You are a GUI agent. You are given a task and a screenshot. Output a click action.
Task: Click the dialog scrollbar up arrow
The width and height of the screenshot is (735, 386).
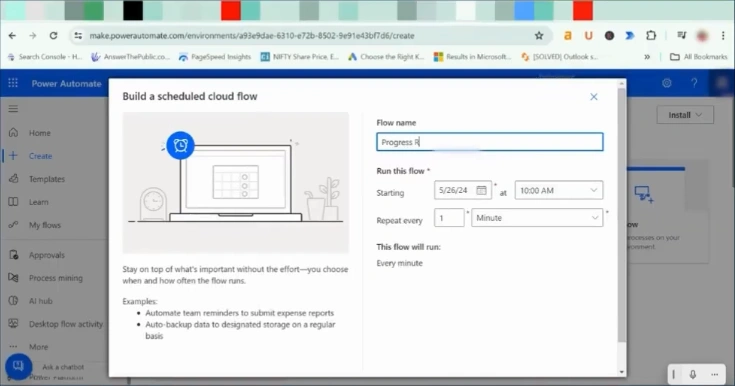click(x=622, y=83)
